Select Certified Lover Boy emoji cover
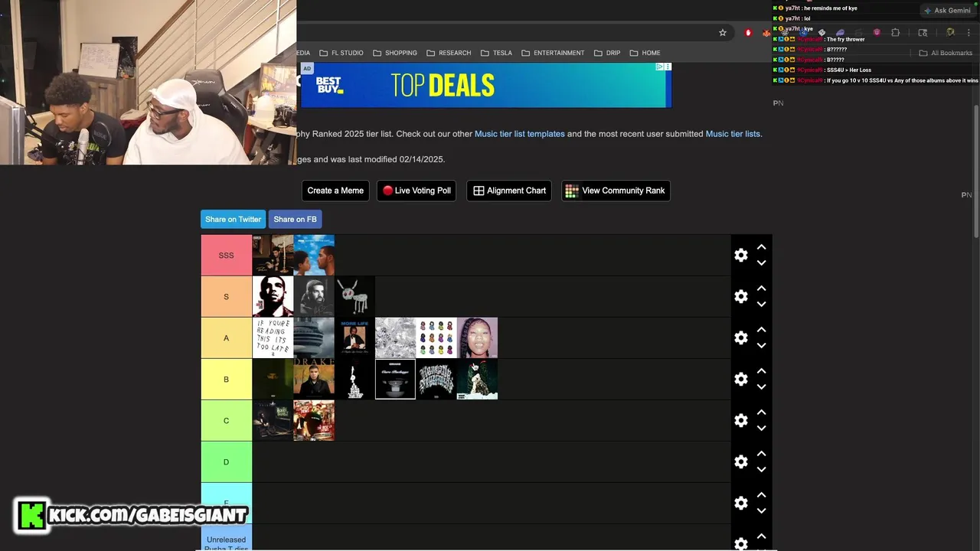This screenshot has width=980, height=551. coord(436,337)
